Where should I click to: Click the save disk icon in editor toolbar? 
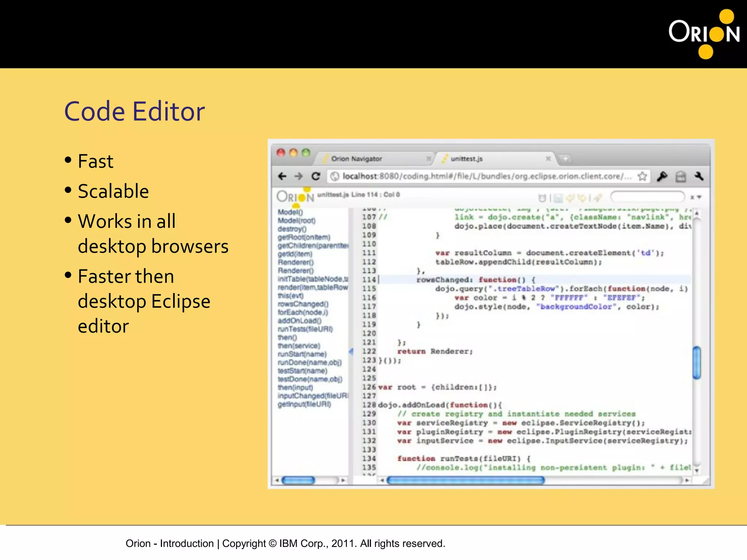558,198
